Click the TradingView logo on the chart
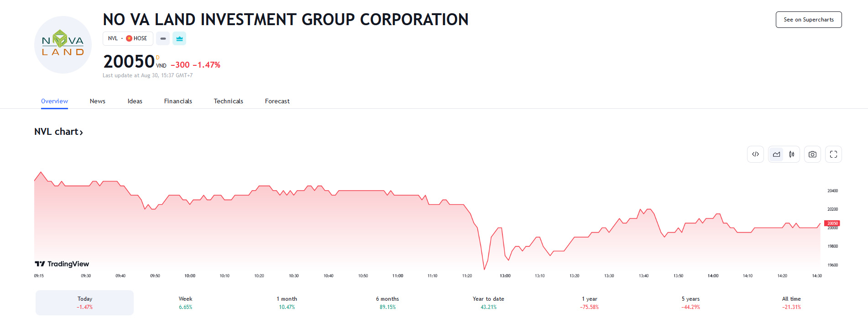The image size is (868, 335). (x=62, y=264)
